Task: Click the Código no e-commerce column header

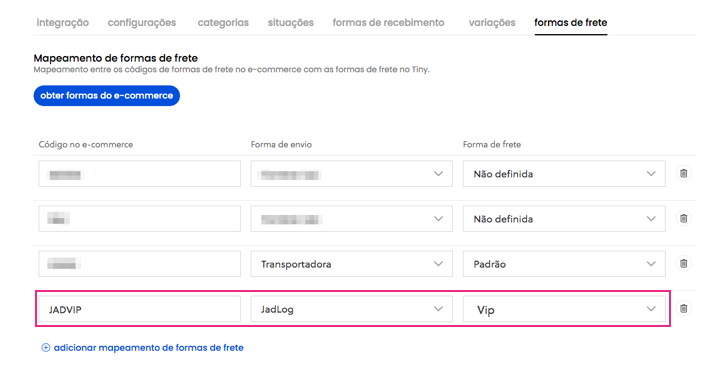Action: pyautogui.click(x=86, y=145)
